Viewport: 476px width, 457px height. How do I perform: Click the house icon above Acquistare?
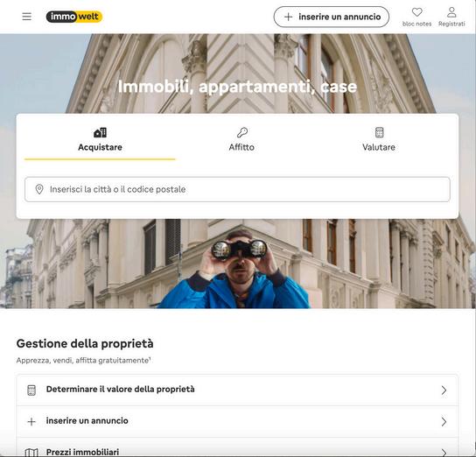tap(100, 133)
